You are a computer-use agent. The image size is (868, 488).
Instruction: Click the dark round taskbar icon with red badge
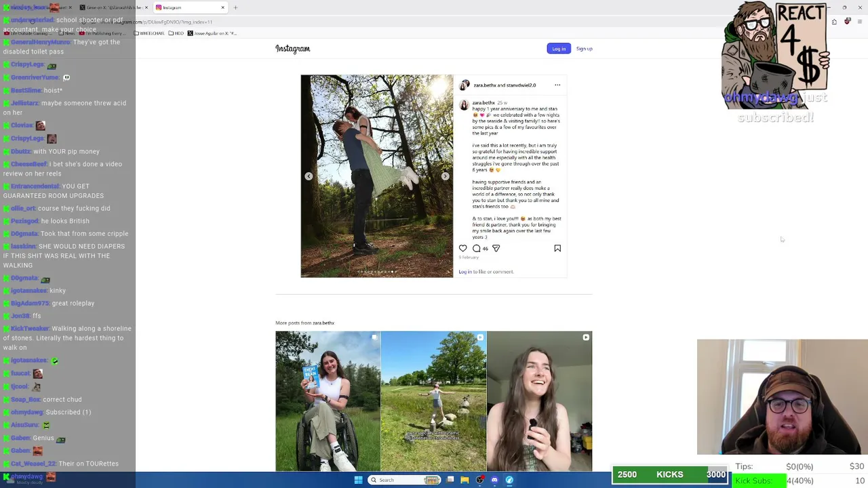tap(479, 480)
